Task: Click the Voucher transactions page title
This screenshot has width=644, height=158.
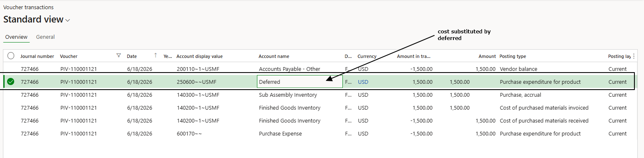Action: coord(28,8)
